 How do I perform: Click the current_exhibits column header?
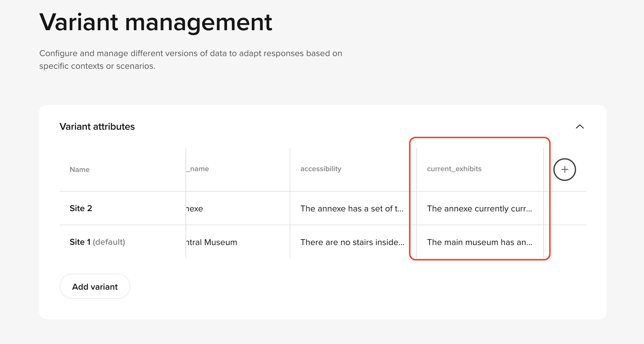tap(454, 169)
